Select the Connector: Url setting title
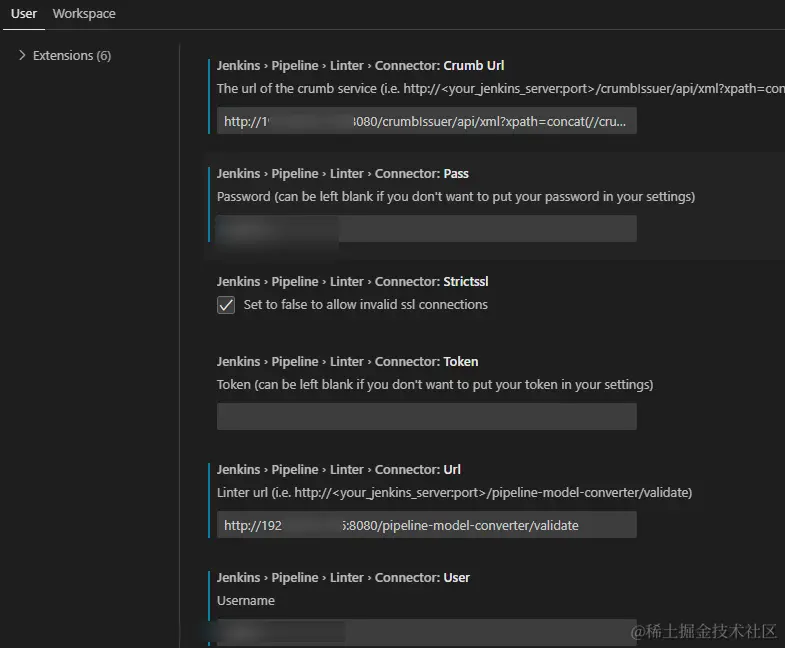The height and width of the screenshot is (648, 785). coord(338,470)
